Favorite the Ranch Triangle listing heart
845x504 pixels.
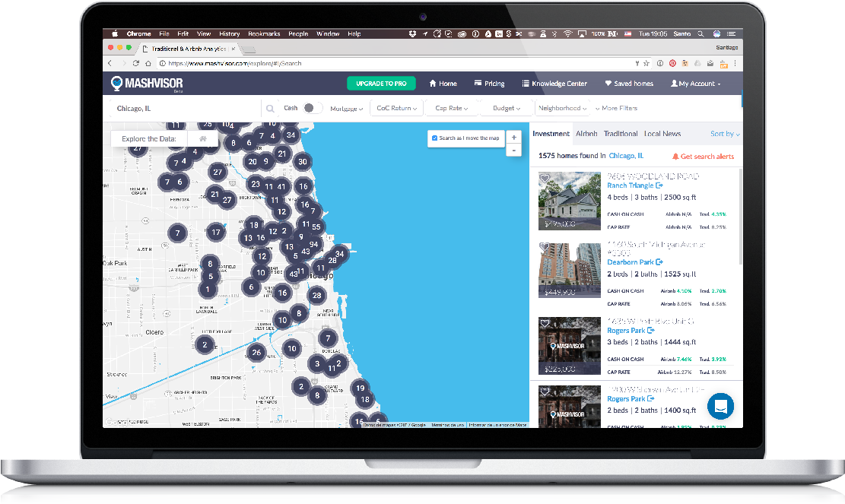[x=545, y=178]
